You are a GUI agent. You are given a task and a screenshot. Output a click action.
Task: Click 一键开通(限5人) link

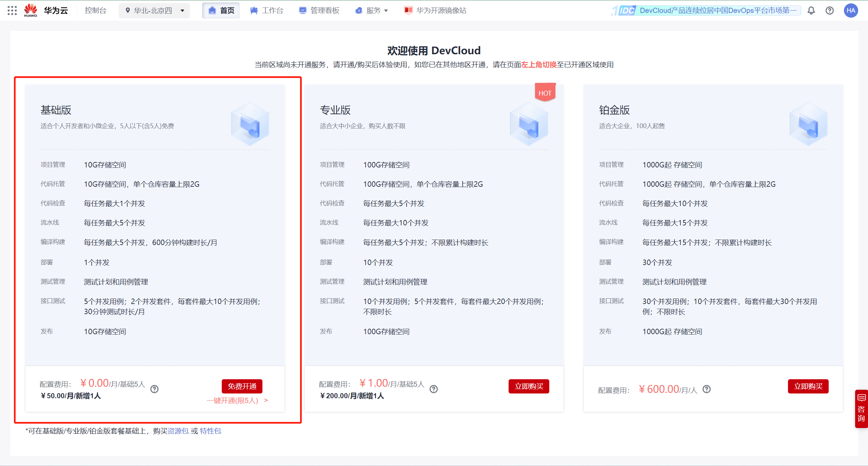point(237,400)
